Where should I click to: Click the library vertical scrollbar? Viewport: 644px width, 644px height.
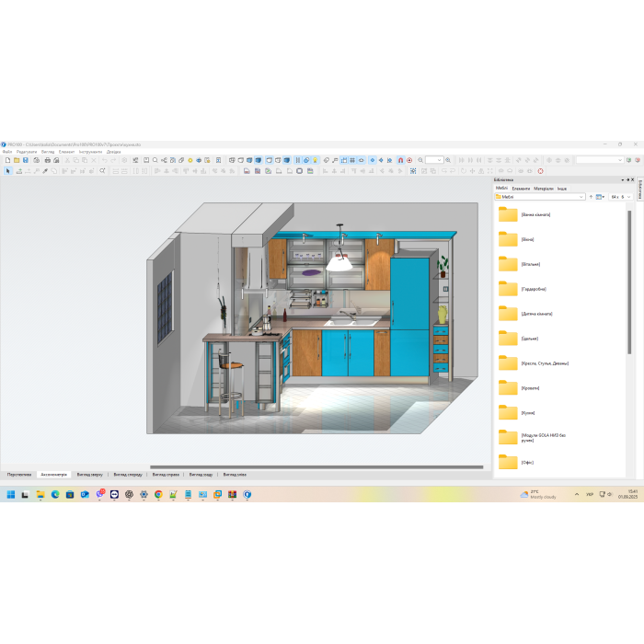[x=629, y=276]
